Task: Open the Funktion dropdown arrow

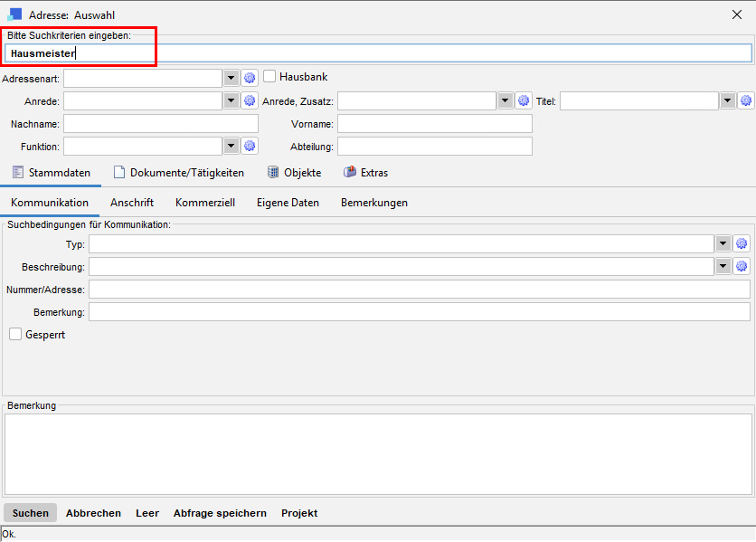Action: (231, 146)
